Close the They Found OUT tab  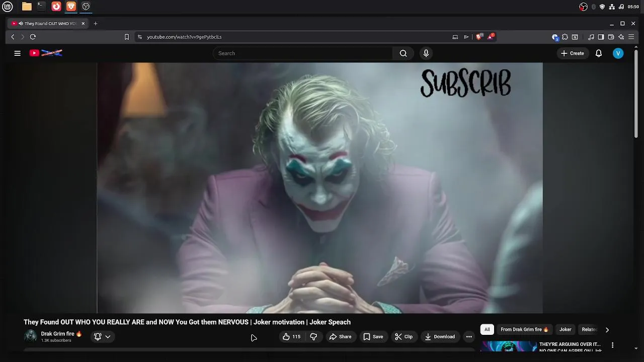click(83, 24)
